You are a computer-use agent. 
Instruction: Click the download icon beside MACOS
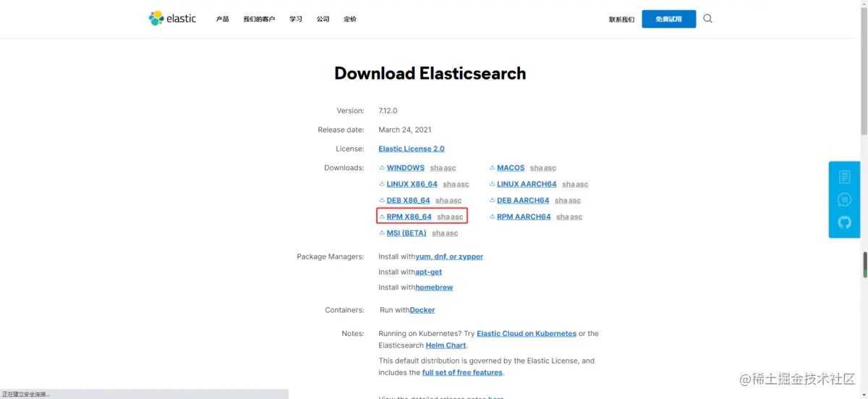(492, 168)
